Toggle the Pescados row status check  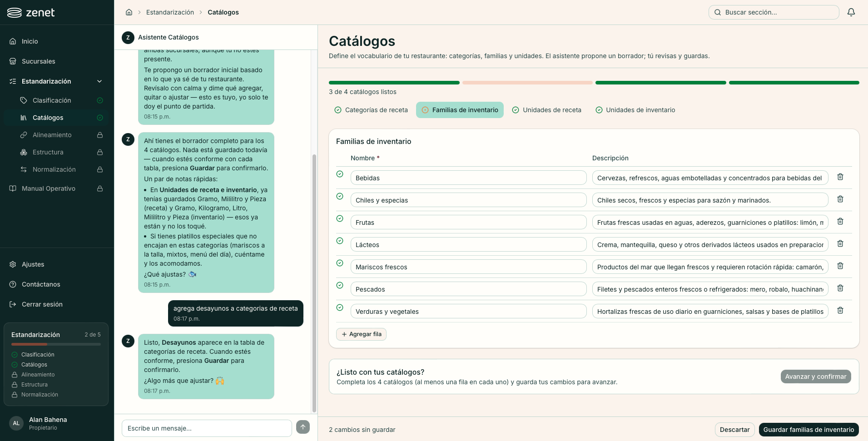click(340, 285)
